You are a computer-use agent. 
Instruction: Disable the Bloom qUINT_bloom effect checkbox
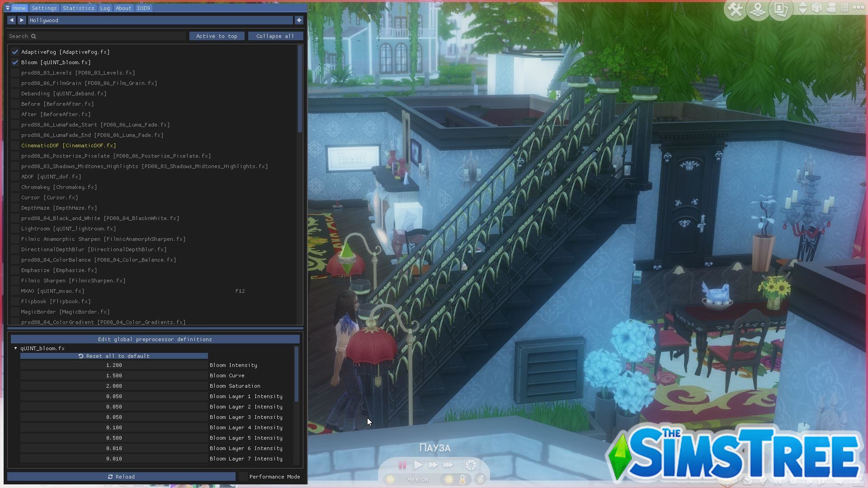tap(15, 62)
